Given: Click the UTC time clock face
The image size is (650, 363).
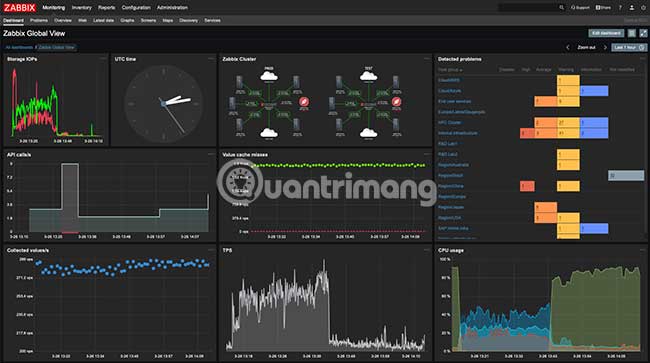Looking at the screenshot, I should pos(163,104).
